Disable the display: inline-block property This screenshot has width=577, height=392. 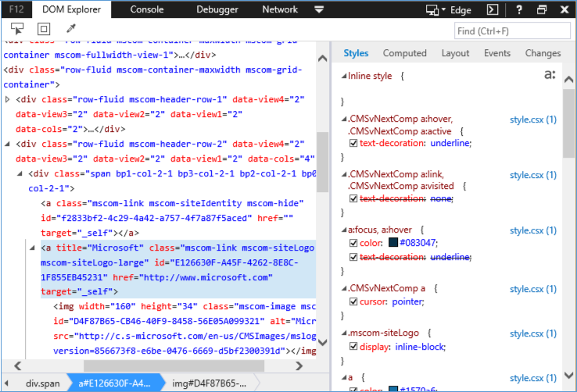[x=353, y=347]
